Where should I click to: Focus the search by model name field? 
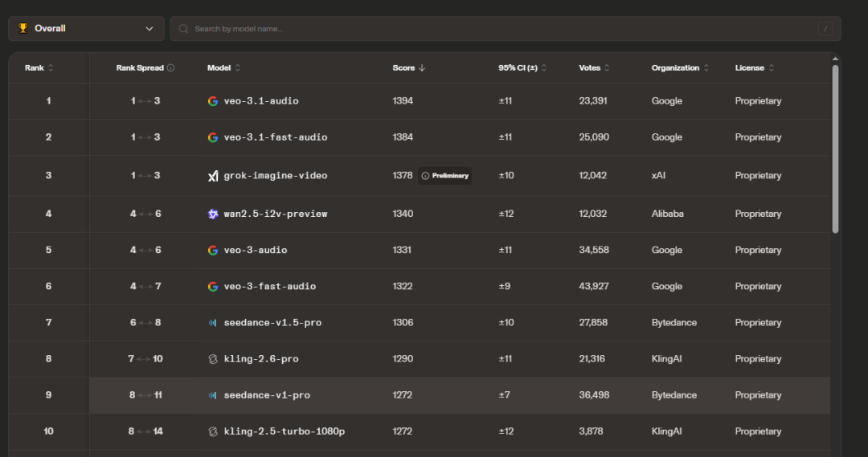tap(498, 29)
